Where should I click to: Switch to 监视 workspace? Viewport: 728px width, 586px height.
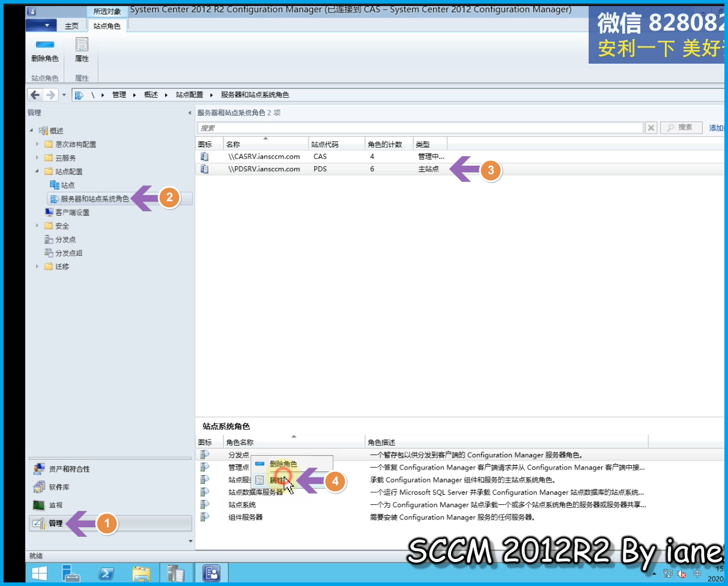point(111,505)
